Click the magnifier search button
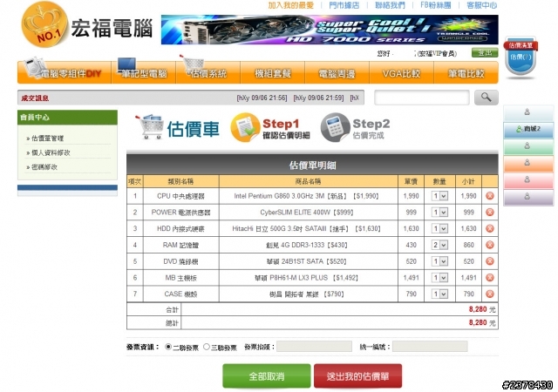The image size is (558, 392). [x=487, y=98]
